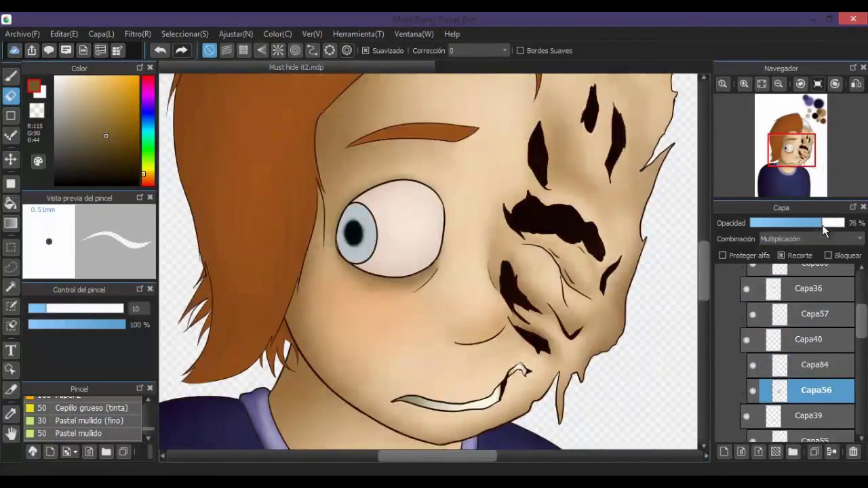Toggle the Suavizado checkbox
Screen dimensions: 868x488
click(366, 50)
